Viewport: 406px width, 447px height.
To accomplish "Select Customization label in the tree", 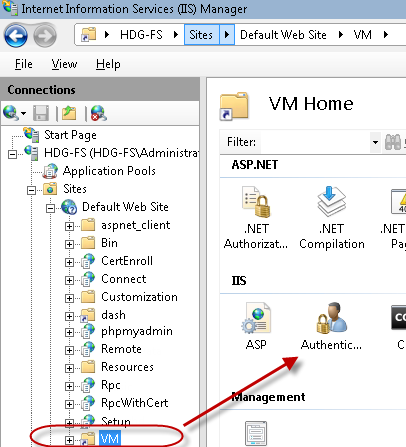I will pyautogui.click(x=139, y=297).
